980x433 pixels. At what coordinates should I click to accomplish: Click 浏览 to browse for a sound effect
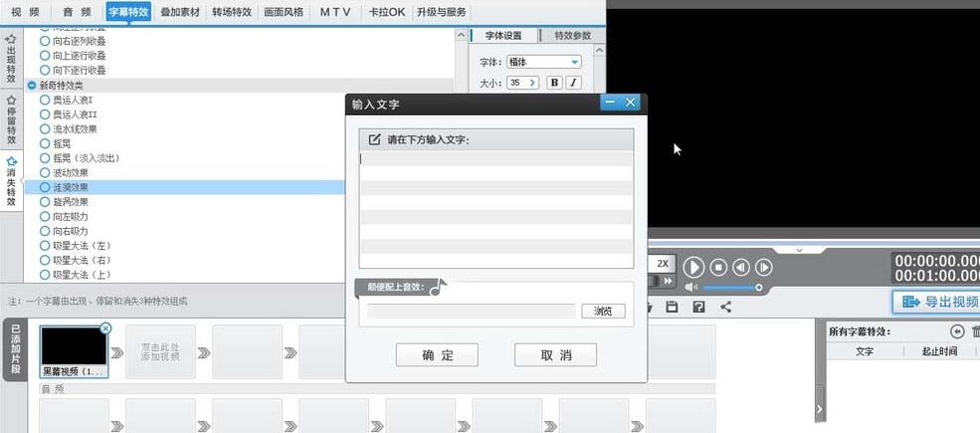click(x=604, y=312)
